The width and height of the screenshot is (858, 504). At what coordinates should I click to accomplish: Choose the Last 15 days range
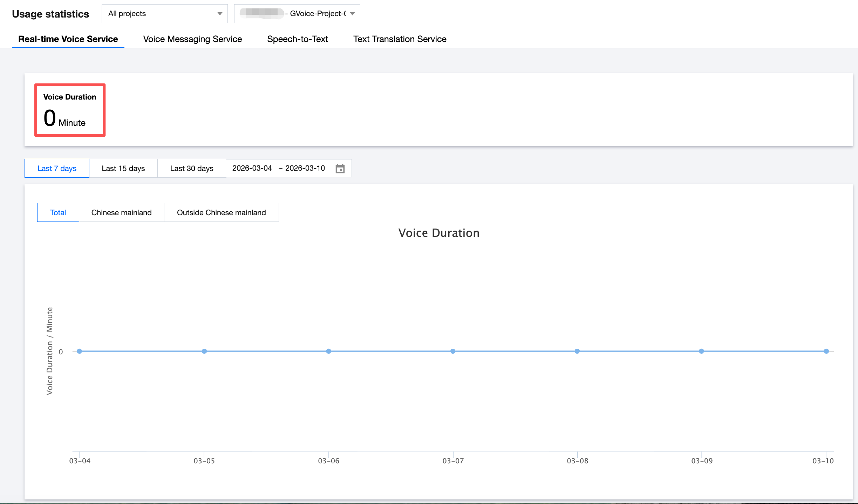tap(123, 169)
